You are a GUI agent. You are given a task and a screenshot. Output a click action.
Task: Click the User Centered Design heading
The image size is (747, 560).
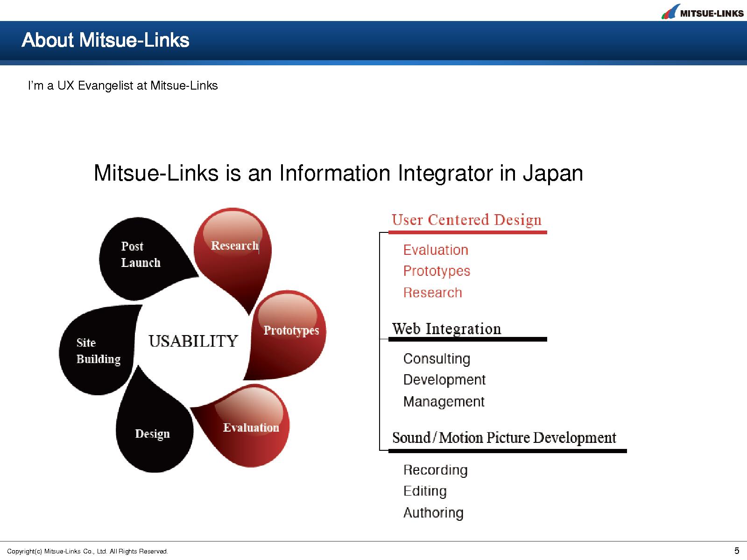466,220
